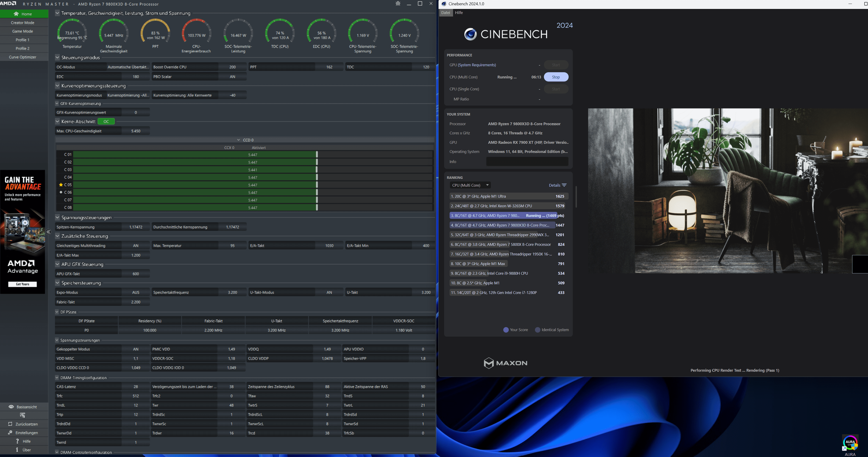The height and width of the screenshot is (457, 868).
Task: Click the Hilfe question mark icon
Action: point(17,441)
